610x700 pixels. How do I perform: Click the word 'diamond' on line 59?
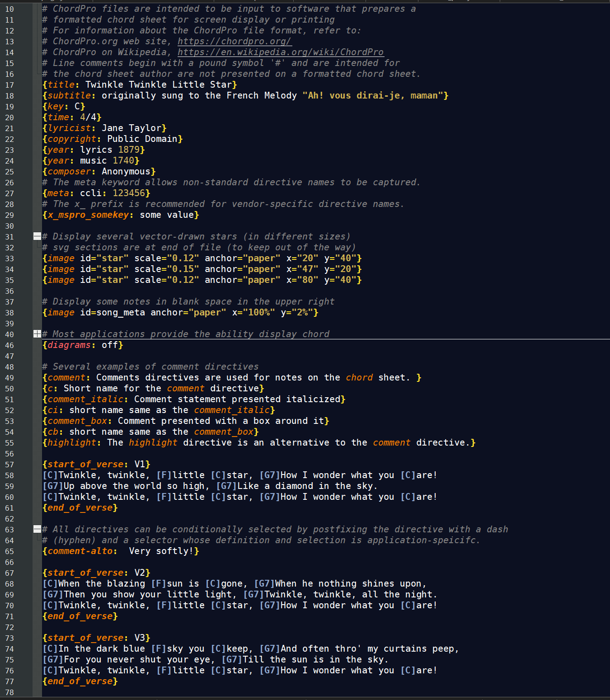(294, 486)
